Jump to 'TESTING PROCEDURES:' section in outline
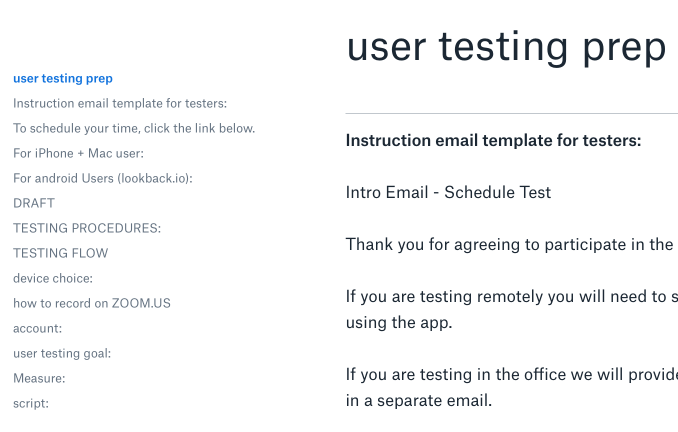Viewport: 678px width, 432px height. pos(86,228)
